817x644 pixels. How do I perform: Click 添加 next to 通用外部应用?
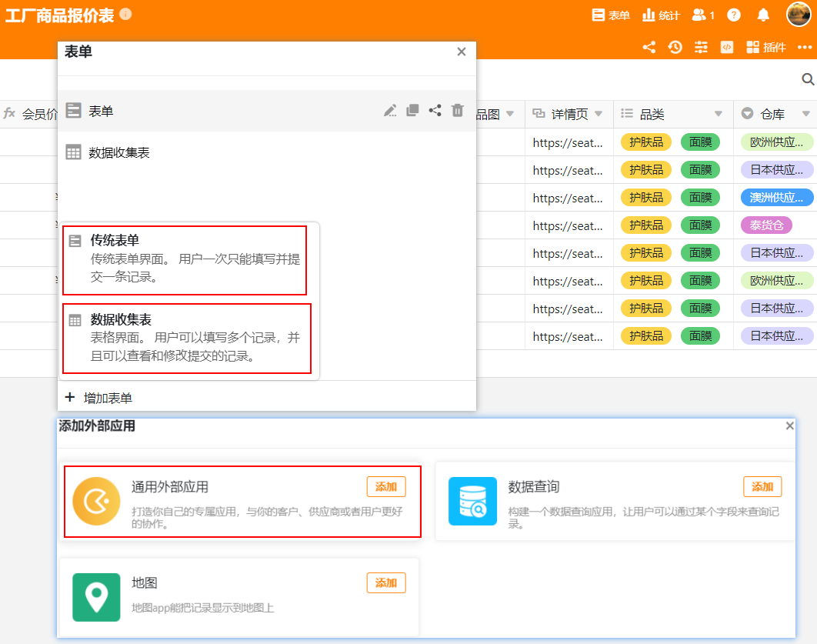coord(385,486)
